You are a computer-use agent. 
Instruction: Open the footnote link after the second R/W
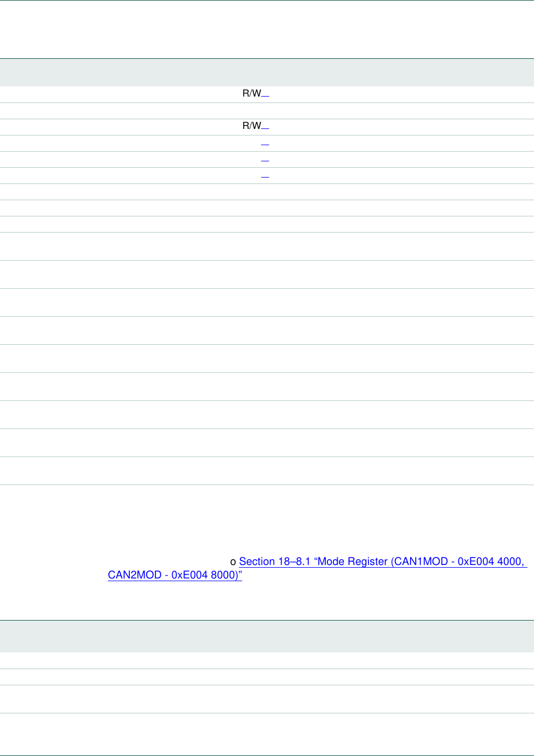coord(265,127)
